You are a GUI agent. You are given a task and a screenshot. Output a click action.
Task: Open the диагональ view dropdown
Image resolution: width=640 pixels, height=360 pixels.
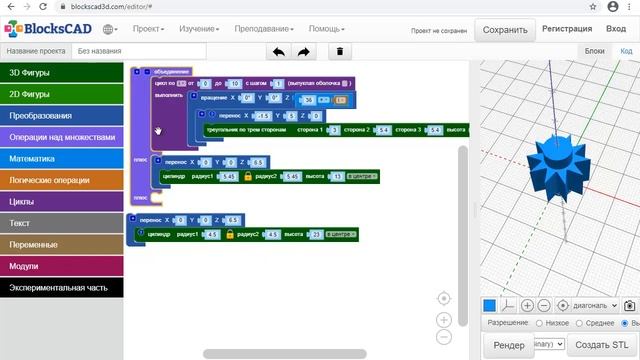click(x=595, y=305)
